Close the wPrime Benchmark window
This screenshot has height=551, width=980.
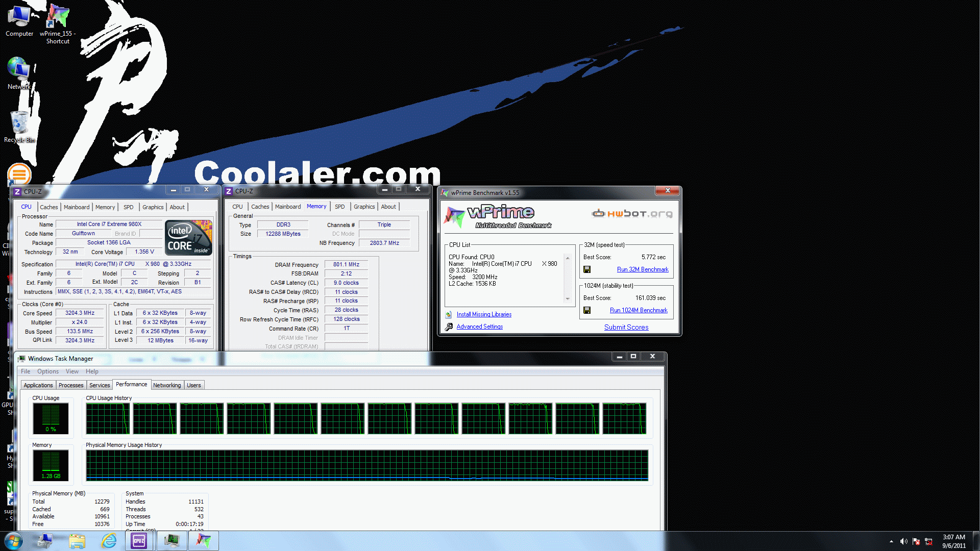(668, 191)
